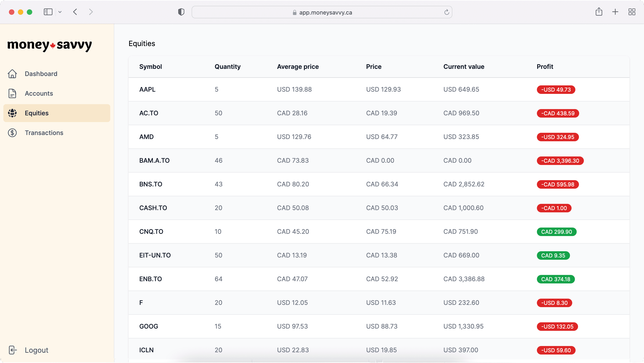
Task: Click the green CAD 299.90 profit badge
Action: (556, 232)
